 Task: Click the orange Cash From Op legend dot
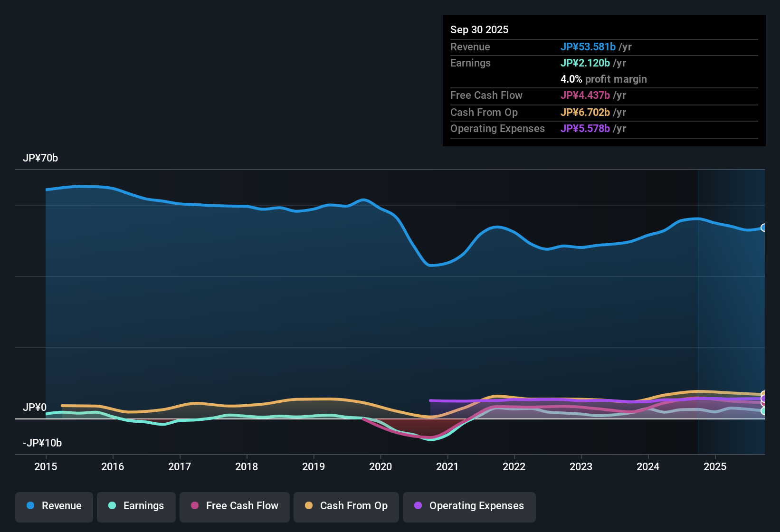tap(309, 506)
